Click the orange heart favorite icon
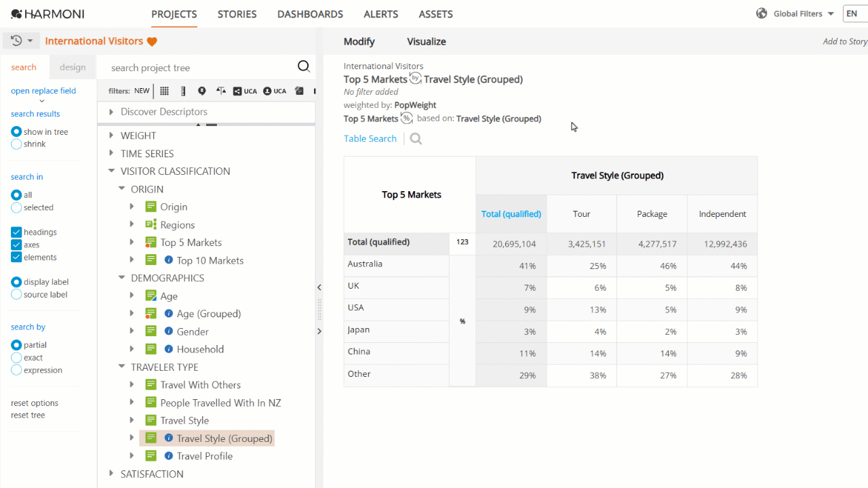Viewport: 868px width, 488px height. point(152,41)
